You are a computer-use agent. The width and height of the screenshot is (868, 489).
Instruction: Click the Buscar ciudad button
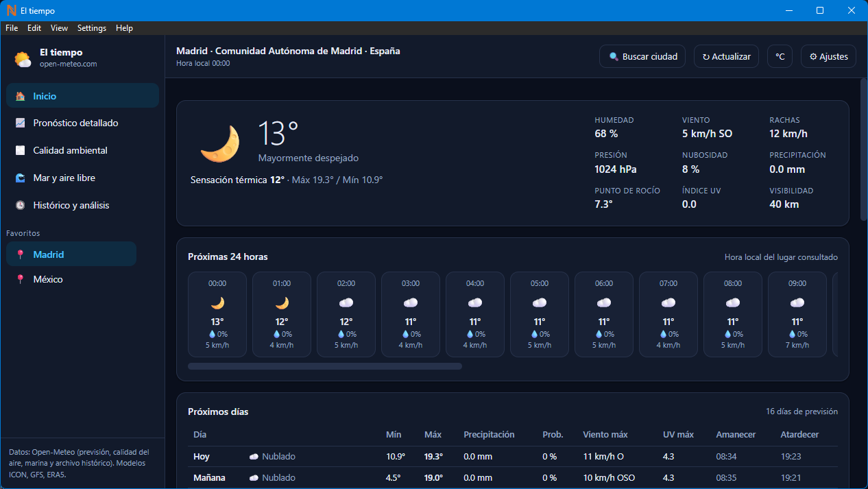tap(642, 57)
